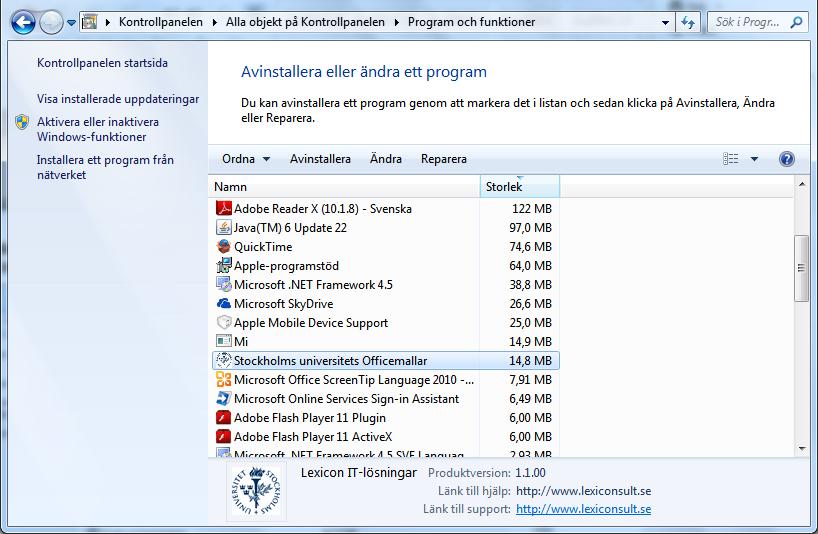
Task: Open Kontrollpanelen startsida link
Action: point(102,63)
